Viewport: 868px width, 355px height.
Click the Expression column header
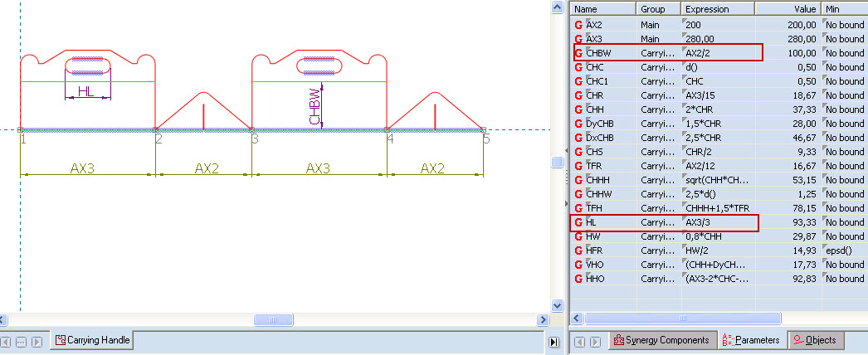coord(717,8)
